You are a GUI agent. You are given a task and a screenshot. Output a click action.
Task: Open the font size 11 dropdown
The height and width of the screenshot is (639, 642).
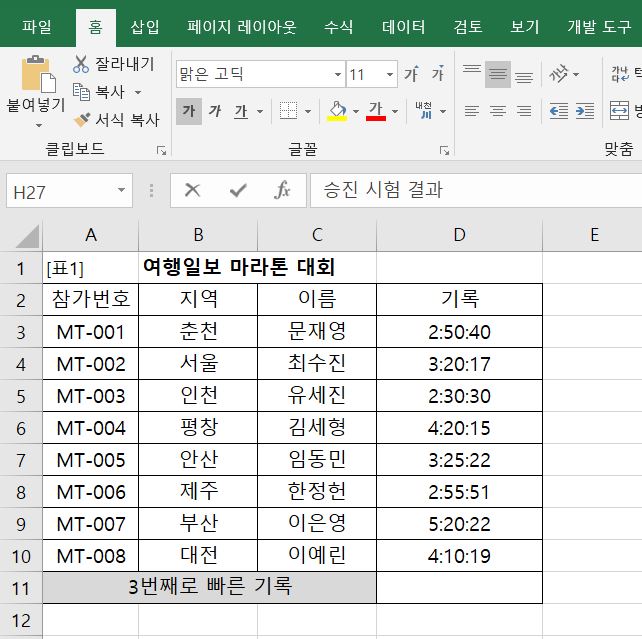click(x=390, y=75)
